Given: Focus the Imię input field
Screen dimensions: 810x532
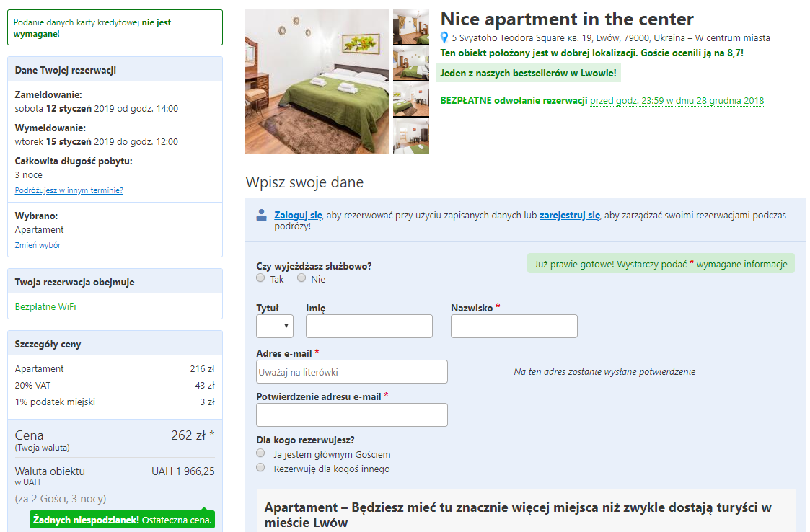Looking at the screenshot, I should coord(369,326).
